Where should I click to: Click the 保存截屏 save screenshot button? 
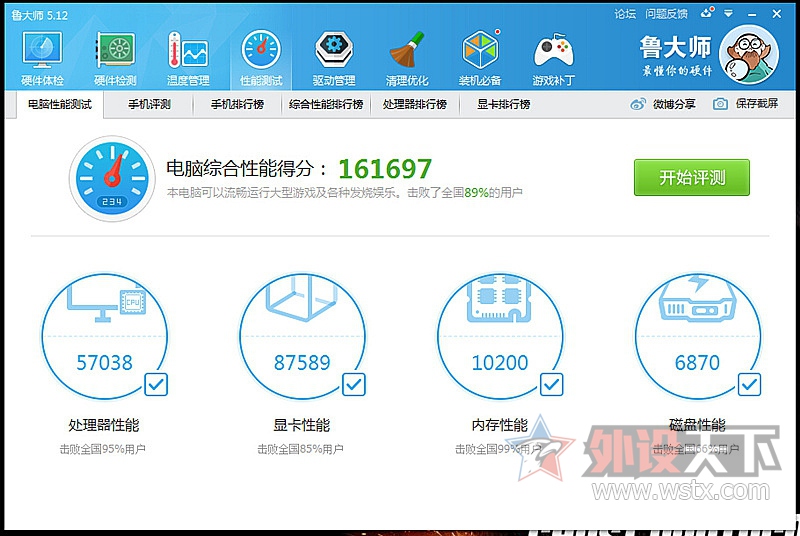coord(757,104)
